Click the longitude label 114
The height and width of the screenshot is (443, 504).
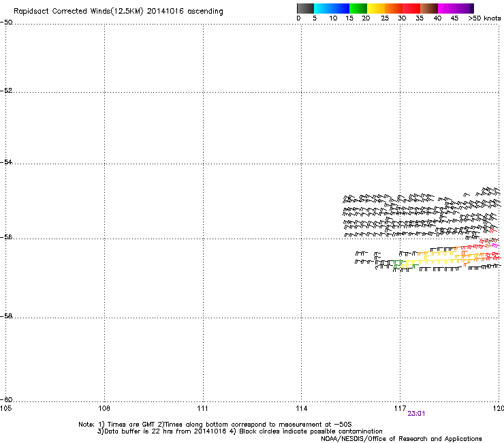(301, 408)
